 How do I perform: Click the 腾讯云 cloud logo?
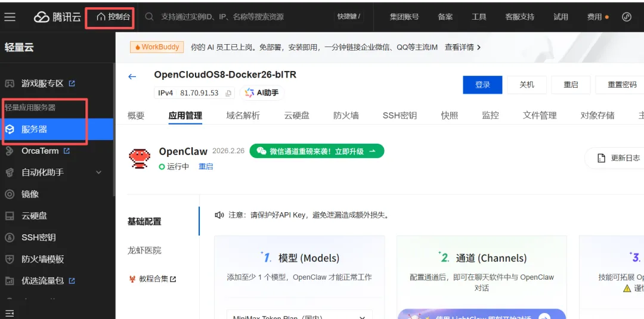[57, 17]
